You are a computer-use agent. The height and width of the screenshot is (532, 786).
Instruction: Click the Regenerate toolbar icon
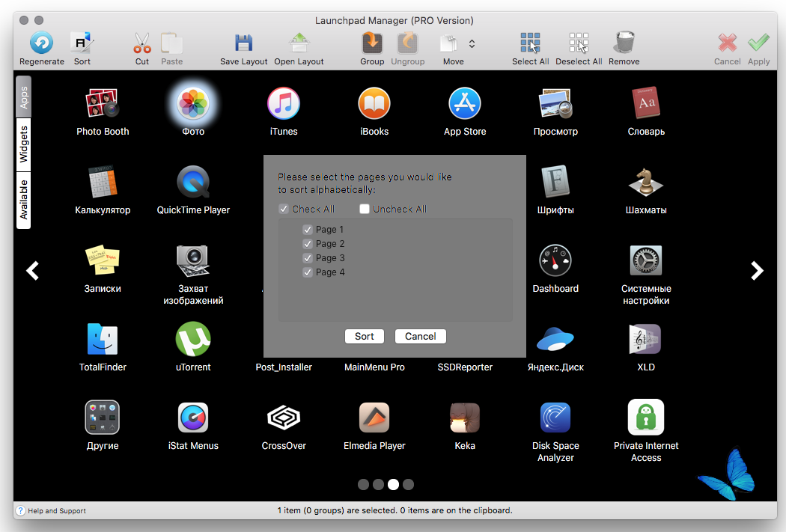pos(42,43)
